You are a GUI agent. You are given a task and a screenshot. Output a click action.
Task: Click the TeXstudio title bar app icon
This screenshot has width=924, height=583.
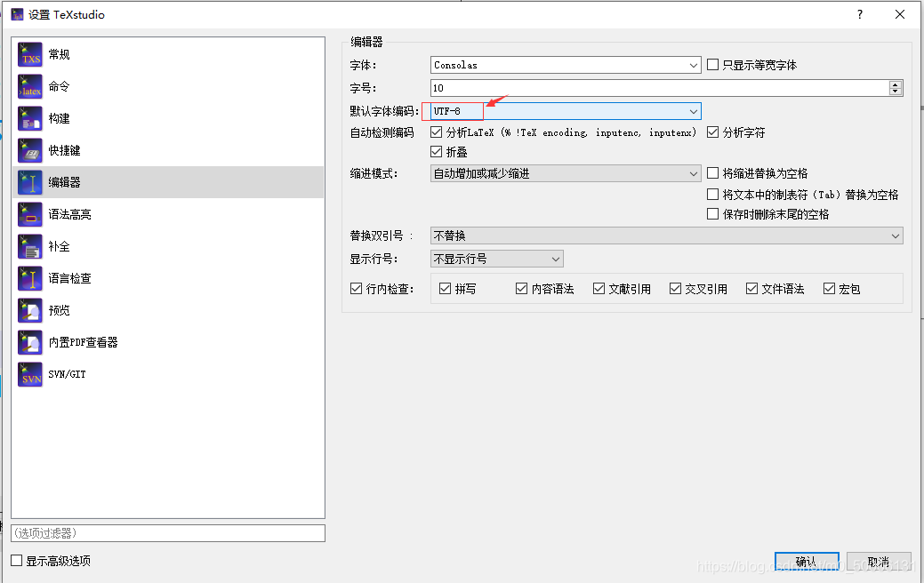point(17,15)
